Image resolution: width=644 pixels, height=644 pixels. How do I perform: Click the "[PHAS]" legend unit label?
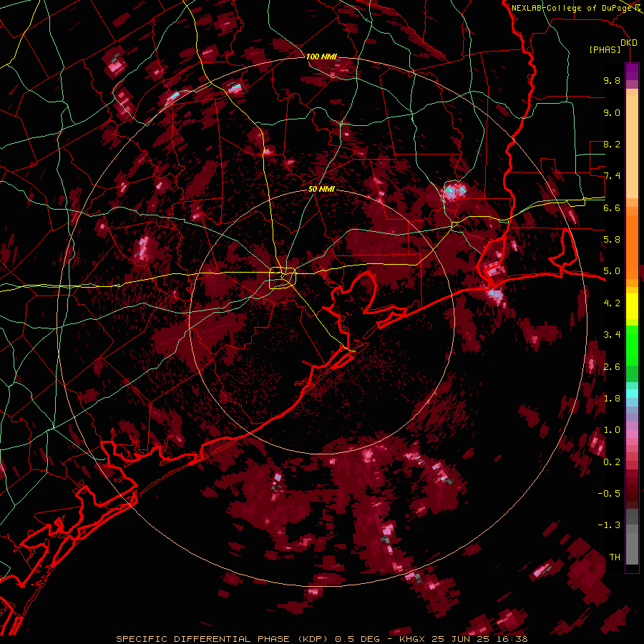point(605,49)
